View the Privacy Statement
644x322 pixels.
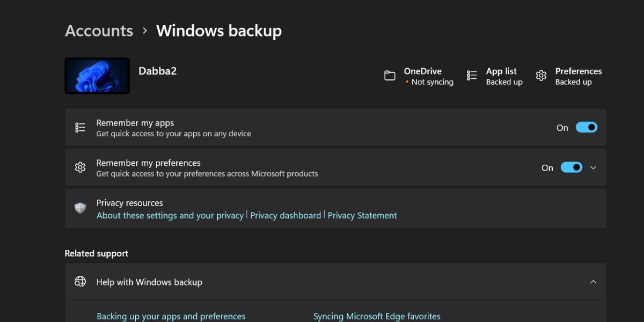[362, 215]
